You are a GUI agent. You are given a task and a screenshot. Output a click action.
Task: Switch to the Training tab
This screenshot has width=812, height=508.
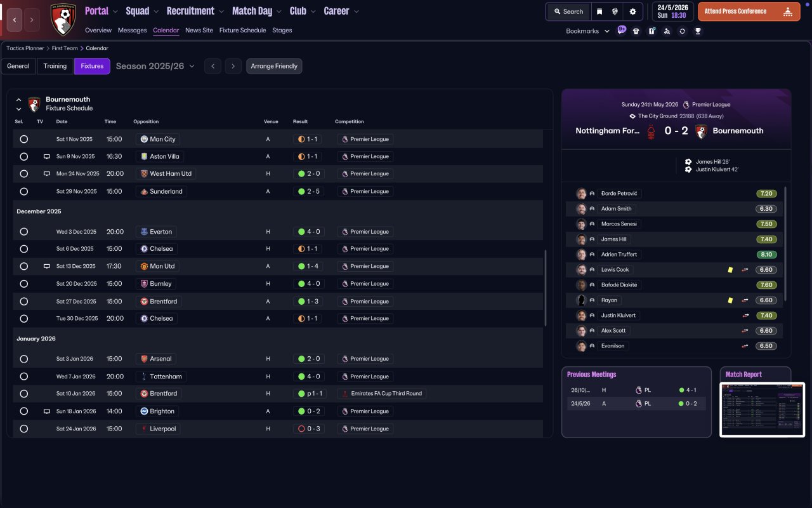pos(55,66)
